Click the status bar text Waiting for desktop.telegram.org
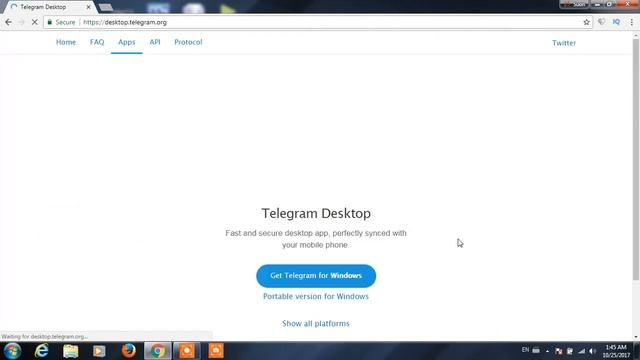The height and width of the screenshot is (360, 640). [44, 337]
